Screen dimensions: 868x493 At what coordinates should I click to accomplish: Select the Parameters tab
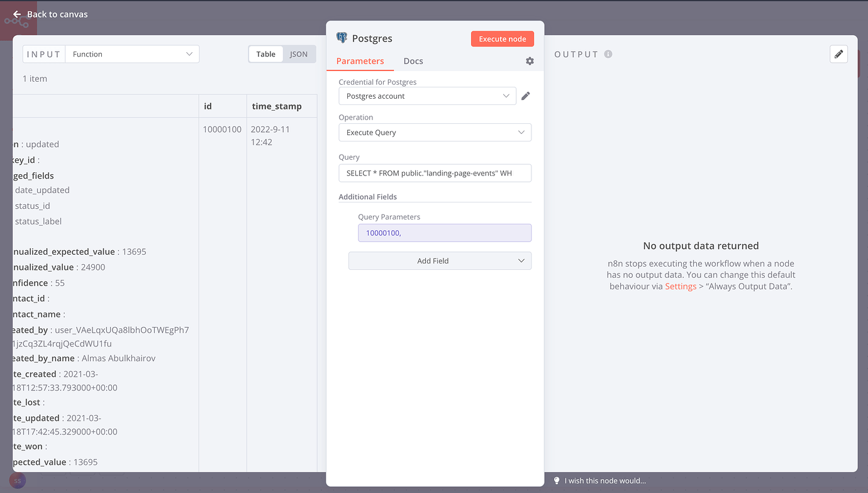[360, 61]
